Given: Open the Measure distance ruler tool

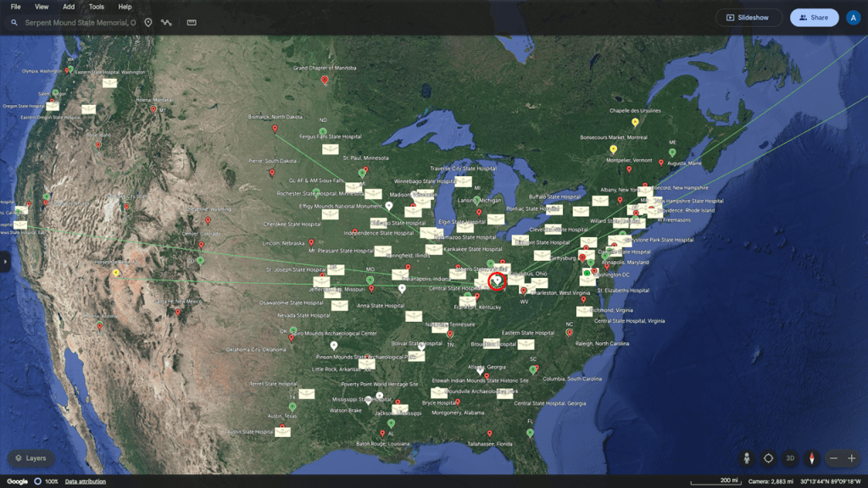Looking at the screenshot, I should pyautogui.click(x=192, y=22).
